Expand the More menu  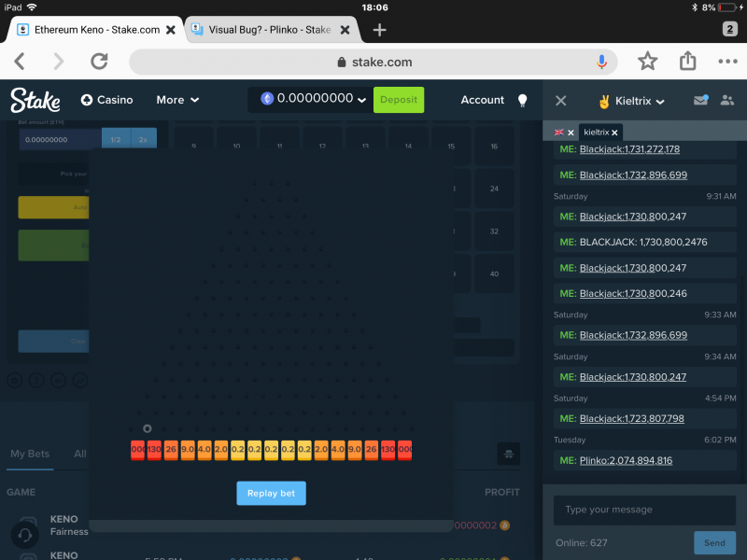177,100
